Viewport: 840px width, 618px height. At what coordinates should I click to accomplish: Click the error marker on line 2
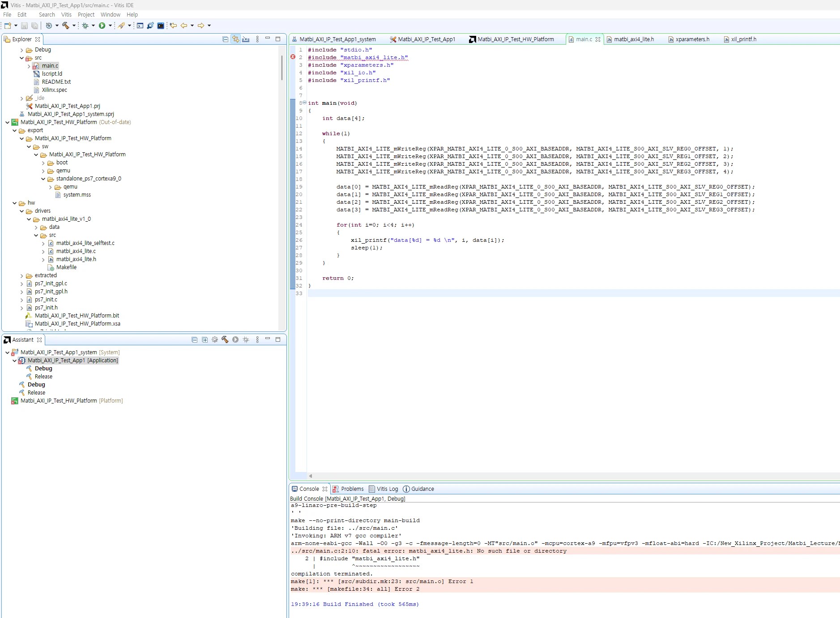pyautogui.click(x=293, y=57)
